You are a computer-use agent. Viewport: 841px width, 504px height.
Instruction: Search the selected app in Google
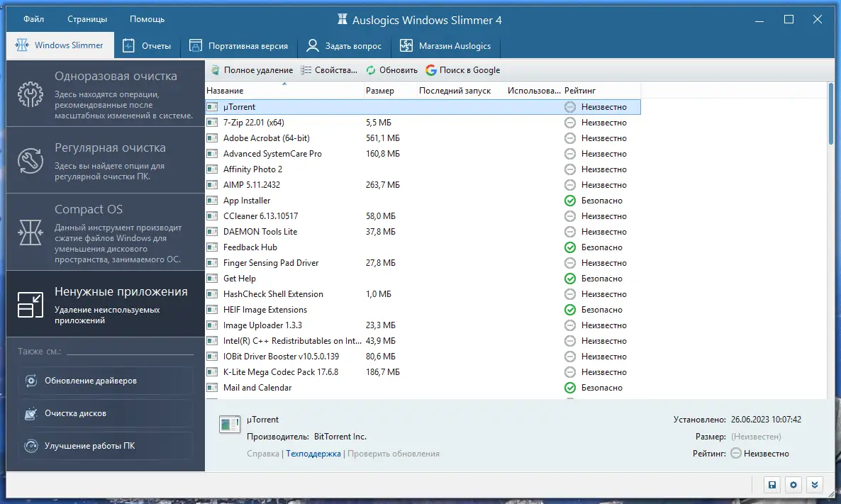(x=463, y=70)
